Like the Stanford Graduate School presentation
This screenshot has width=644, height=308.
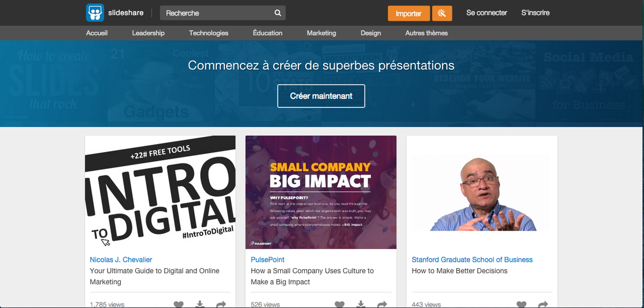point(522,305)
